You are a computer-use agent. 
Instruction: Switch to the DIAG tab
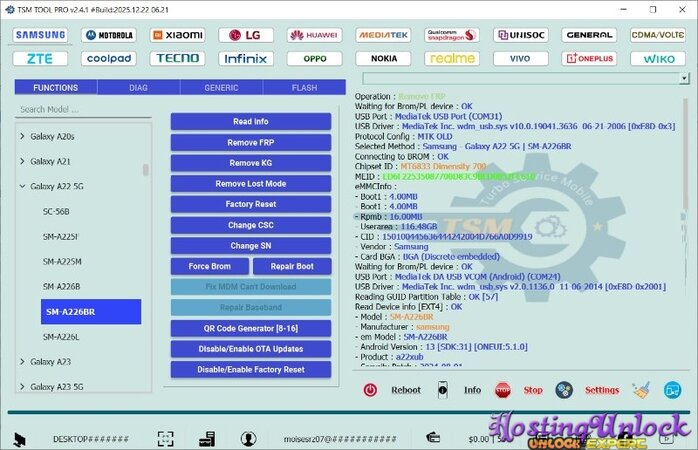[x=138, y=87]
